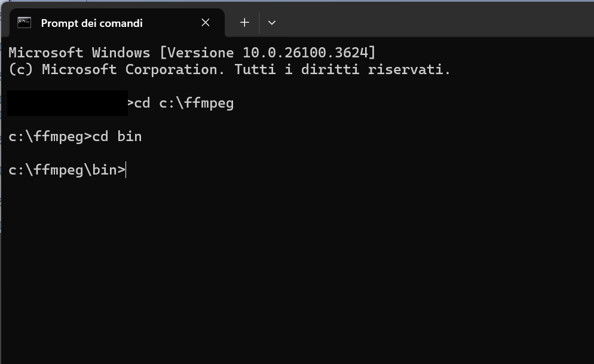The image size is (594, 364).
Task: Click the Microsoft Windows text on first line
Action: pyautogui.click(x=79, y=52)
